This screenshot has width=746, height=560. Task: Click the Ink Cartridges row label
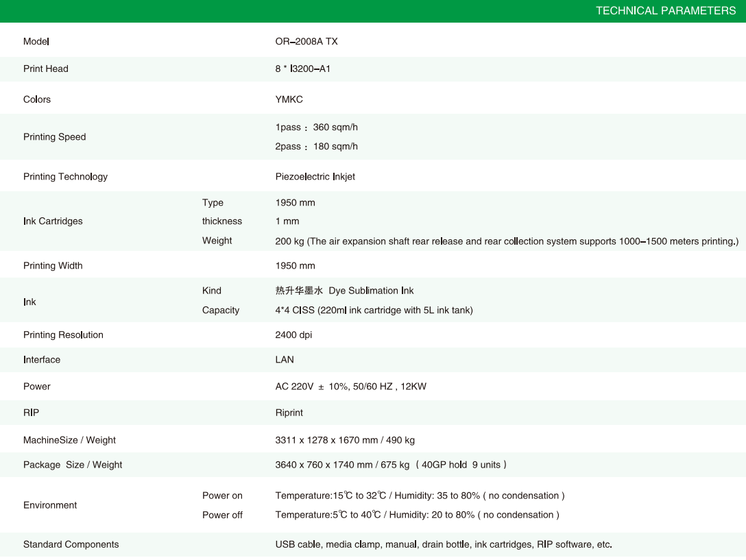coord(53,221)
